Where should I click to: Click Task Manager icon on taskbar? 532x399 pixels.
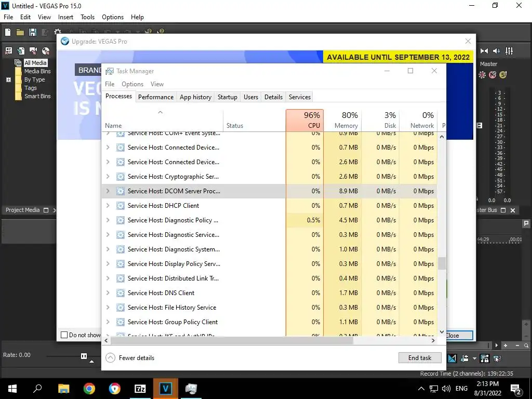[191, 389]
